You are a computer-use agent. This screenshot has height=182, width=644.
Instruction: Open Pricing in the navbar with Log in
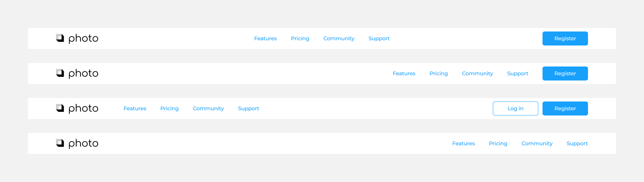click(x=169, y=108)
